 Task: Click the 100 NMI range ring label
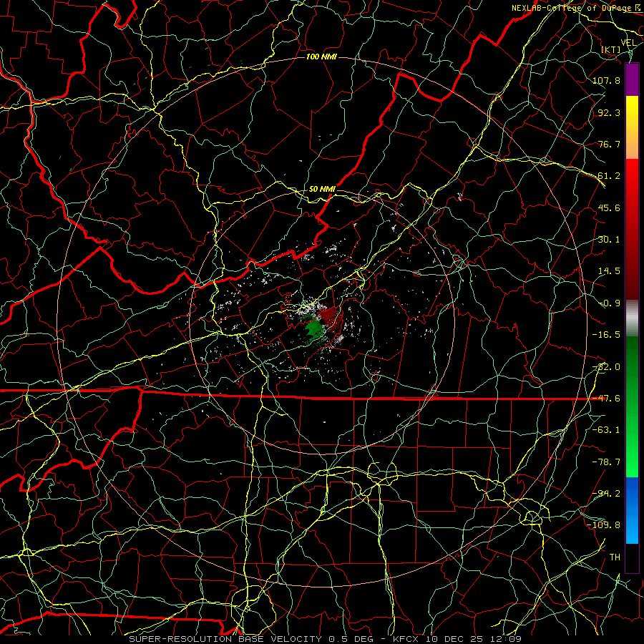(321, 57)
